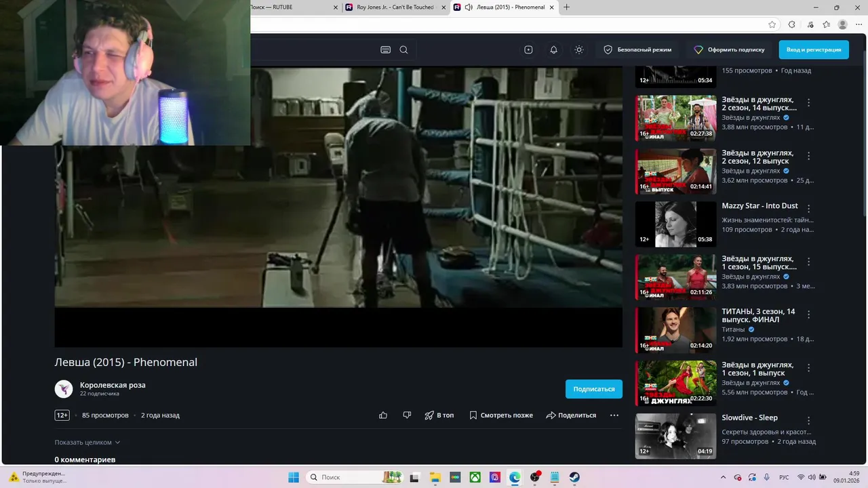Click the 12+ age rating badge under video
The height and width of the screenshot is (488, 868).
click(x=62, y=415)
